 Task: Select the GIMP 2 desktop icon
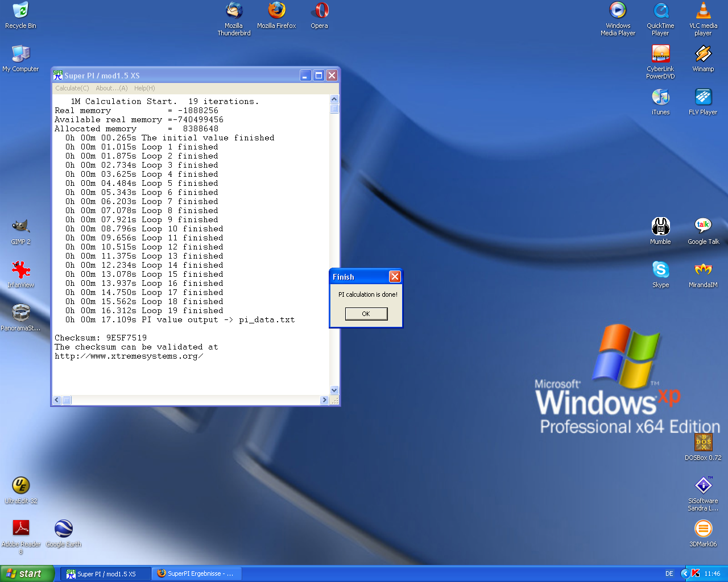tap(21, 227)
